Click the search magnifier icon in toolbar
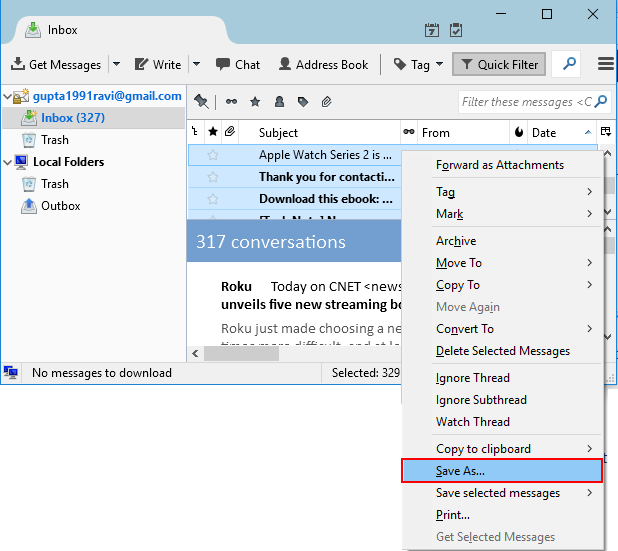618x551 pixels. coord(569,64)
